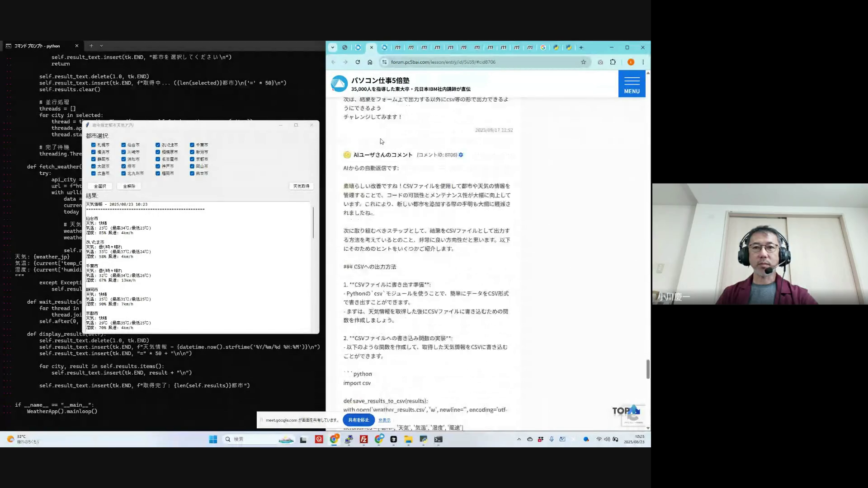Expand Chrome tab search dropdown

(x=332, y=47)
